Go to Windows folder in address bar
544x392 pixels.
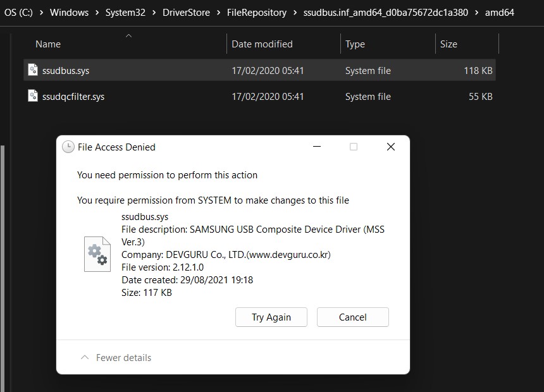point(69,13)
